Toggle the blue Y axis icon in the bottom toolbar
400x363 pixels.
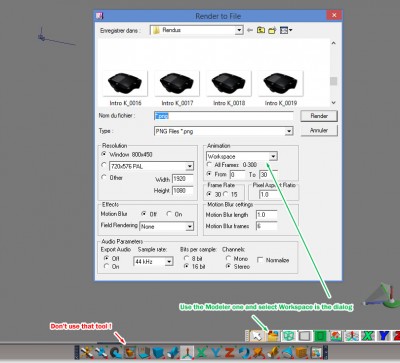tap(215, 352)
